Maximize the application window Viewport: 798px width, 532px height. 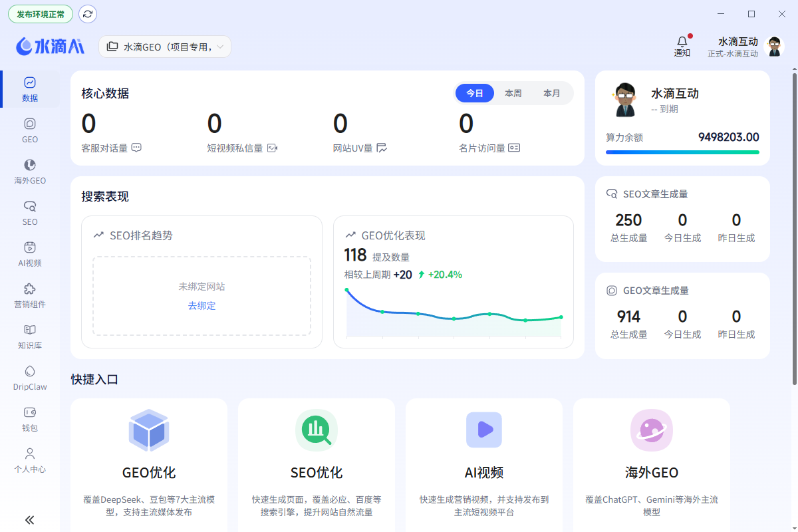751,14
